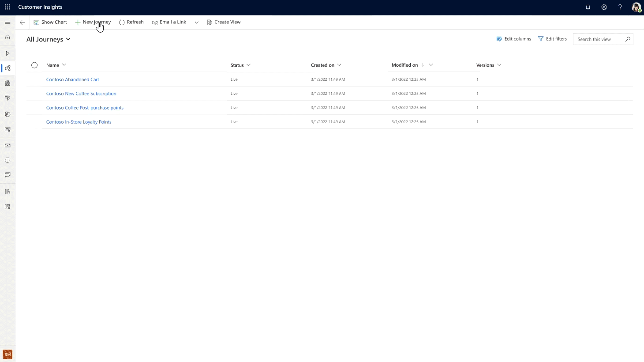
Task: Click Edit filters above the journey list
Action: pos(552,39)
